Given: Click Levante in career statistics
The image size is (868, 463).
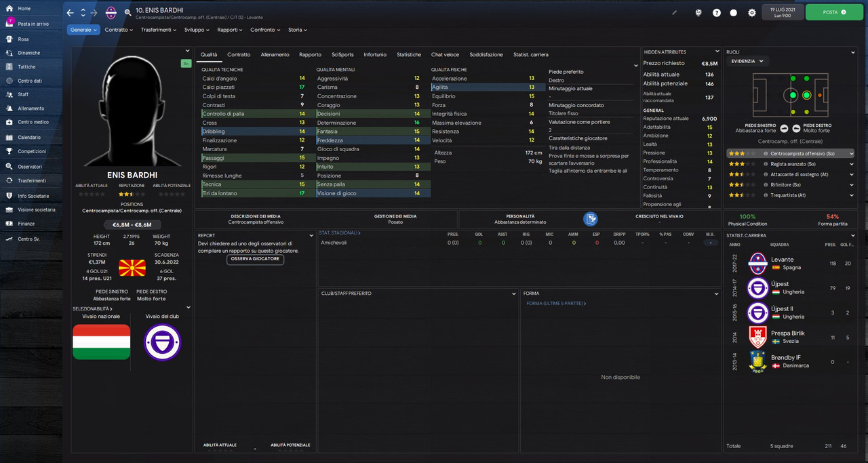Looking at the screenshot, I should coord(782,260).
